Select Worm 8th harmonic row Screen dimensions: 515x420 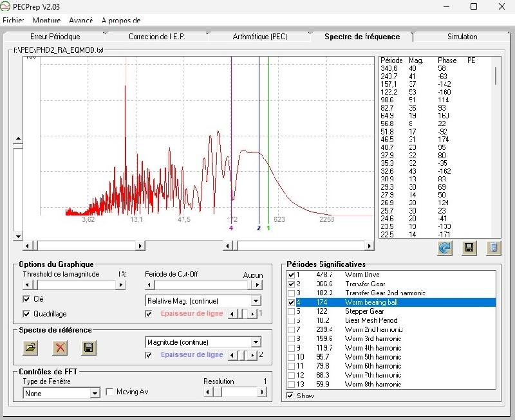[x=391, y=384]
